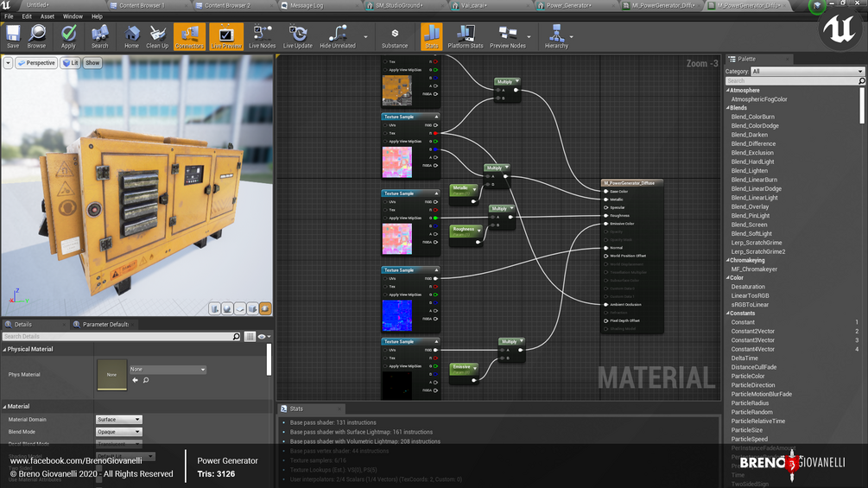Open the Search toolbar tool

pyautogui.click(x=99, y=36)
